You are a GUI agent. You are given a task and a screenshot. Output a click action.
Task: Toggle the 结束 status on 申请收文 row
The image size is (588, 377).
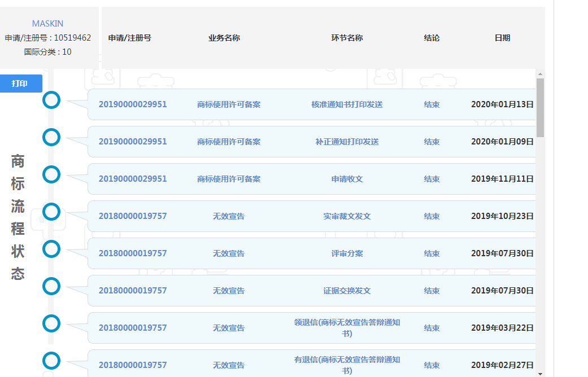(432, 179)
